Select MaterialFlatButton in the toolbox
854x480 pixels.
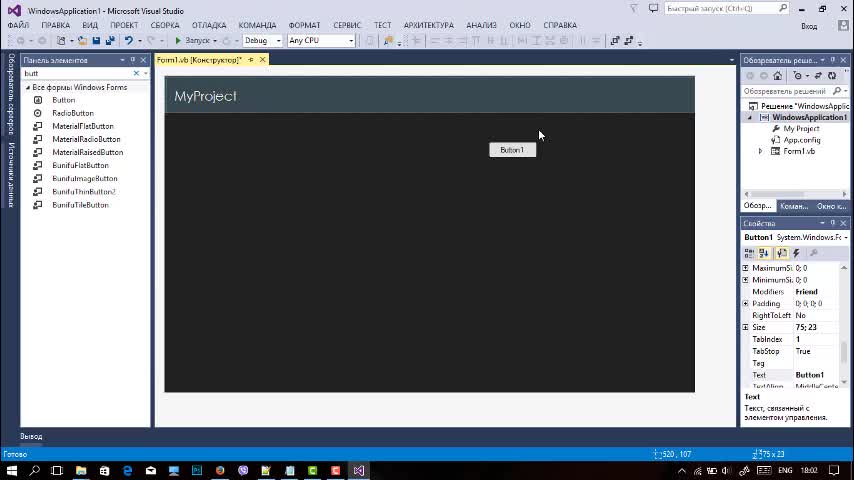click(83, 126)
